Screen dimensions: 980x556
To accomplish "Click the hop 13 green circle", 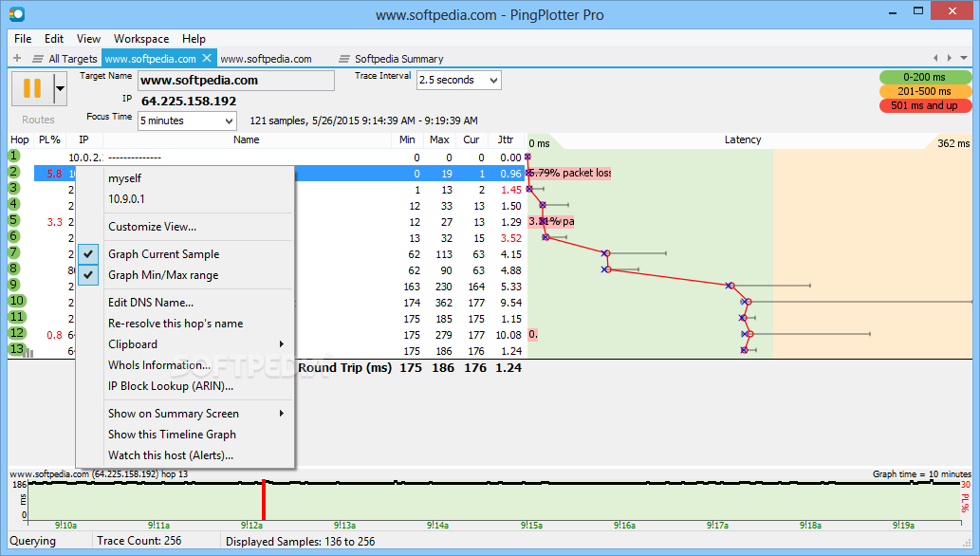I will 17,349.
